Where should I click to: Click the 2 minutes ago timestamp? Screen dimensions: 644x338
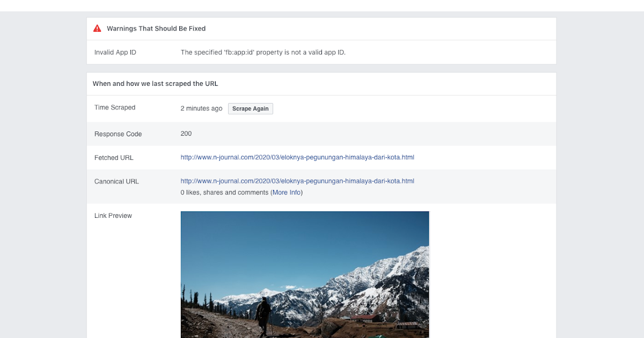(201, 108)
